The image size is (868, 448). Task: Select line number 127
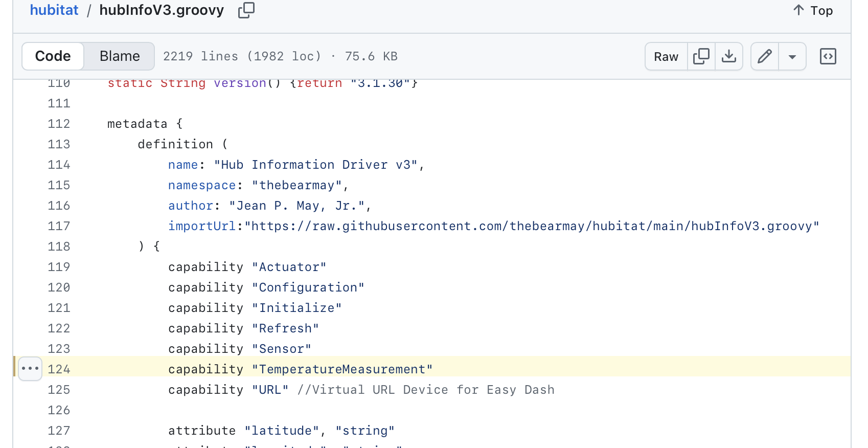[x=59, y=431]
